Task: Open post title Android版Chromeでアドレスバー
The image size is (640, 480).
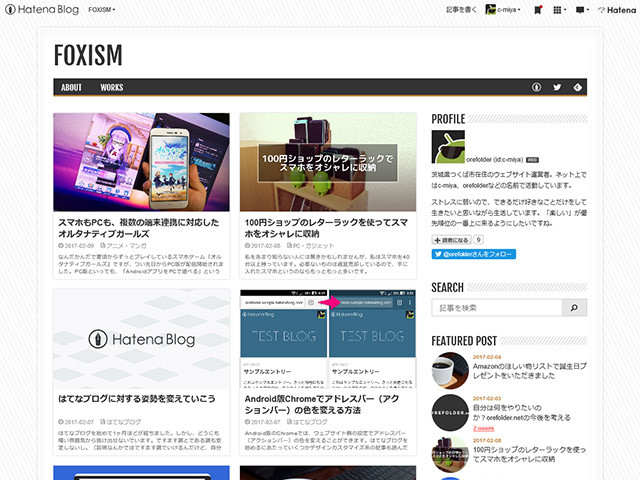Action: tap(322, 404)
